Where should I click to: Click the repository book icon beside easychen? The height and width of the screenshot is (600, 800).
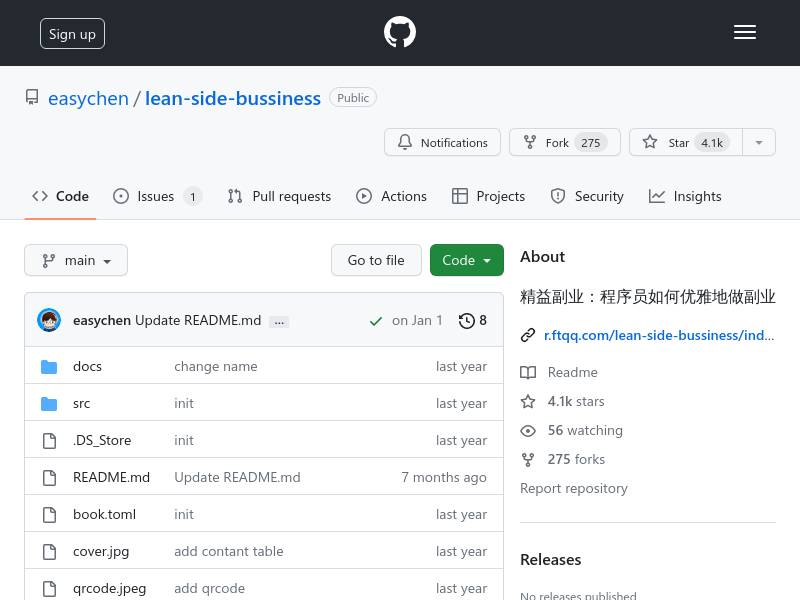click(32, 97)
